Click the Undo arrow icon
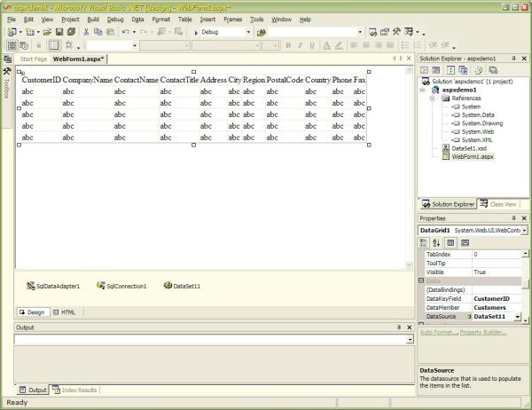This screenshot has width=532, height=410. (x=126, y=32)
